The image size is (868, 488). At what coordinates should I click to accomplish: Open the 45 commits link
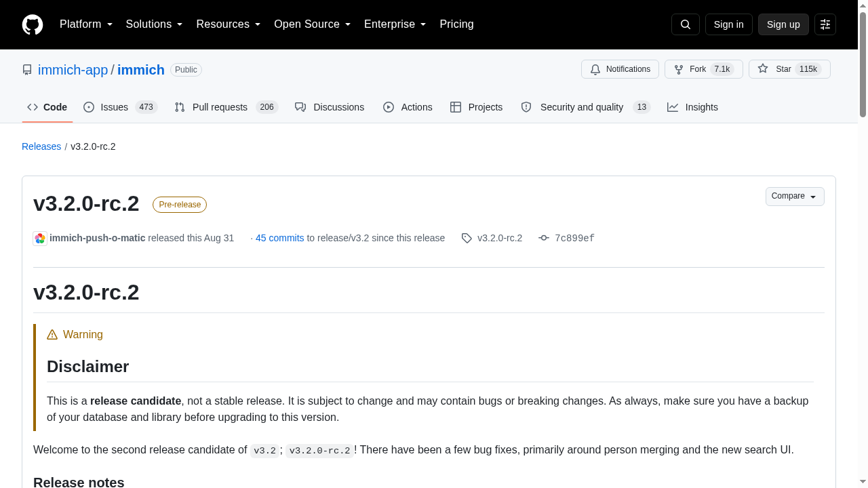click(280, 238)
